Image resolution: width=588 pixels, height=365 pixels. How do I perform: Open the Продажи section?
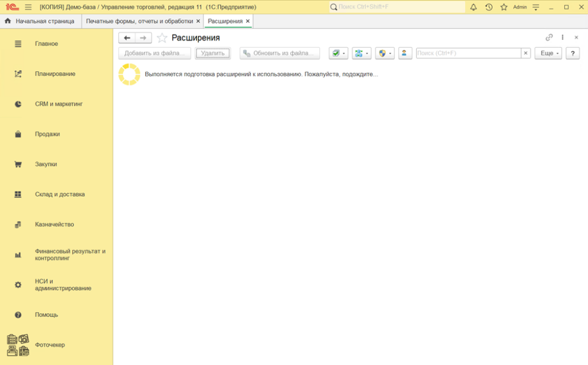[47, 134]
